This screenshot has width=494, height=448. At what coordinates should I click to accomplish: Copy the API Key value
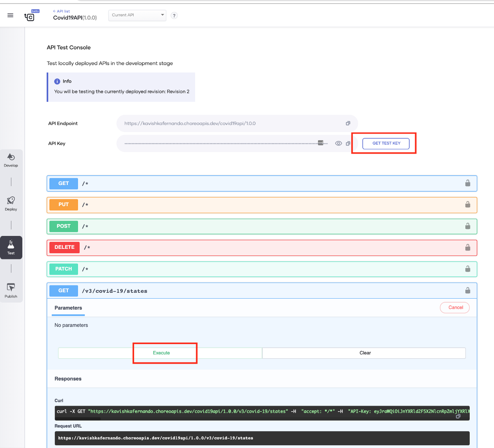point(348,143)
